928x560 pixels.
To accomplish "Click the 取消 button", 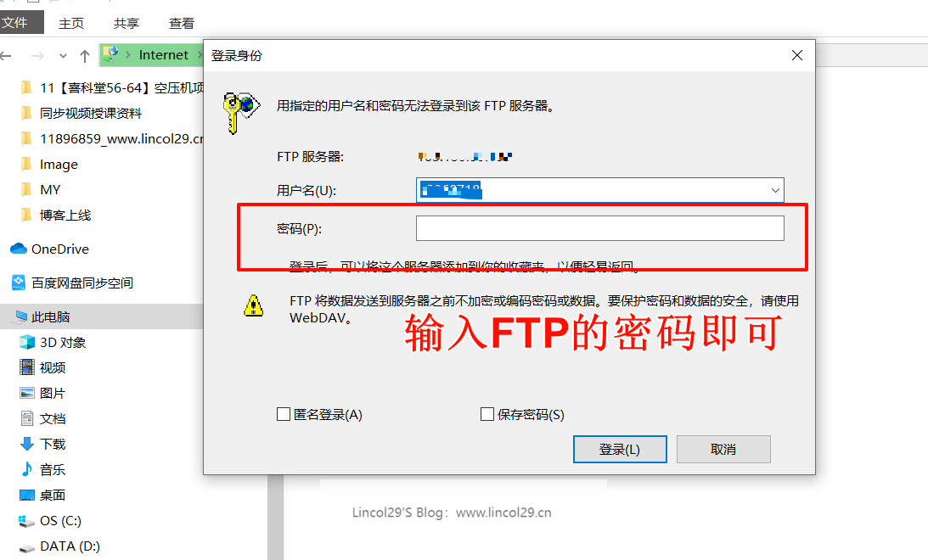I will point(723,450).
